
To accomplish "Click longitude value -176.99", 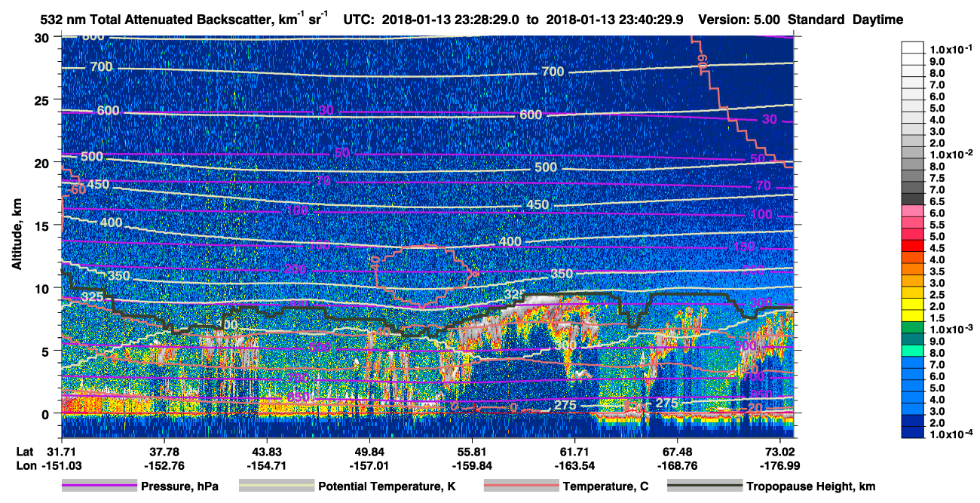I will click(x=780, y=465).
